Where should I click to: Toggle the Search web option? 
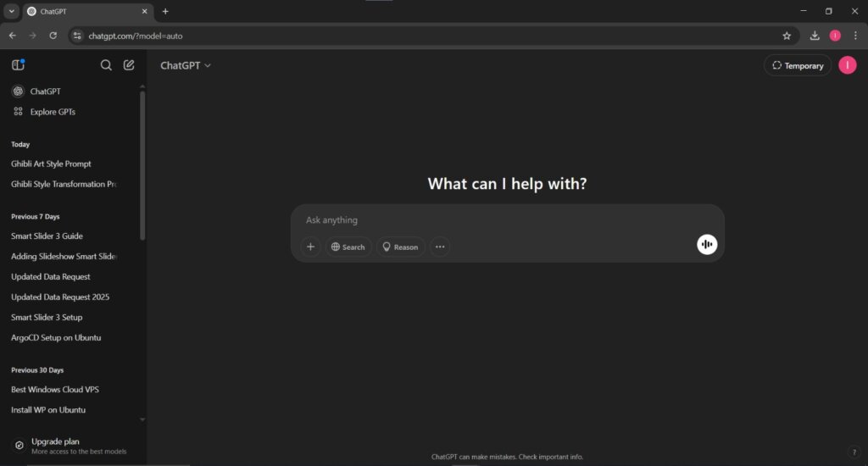[x=348, y=247]
